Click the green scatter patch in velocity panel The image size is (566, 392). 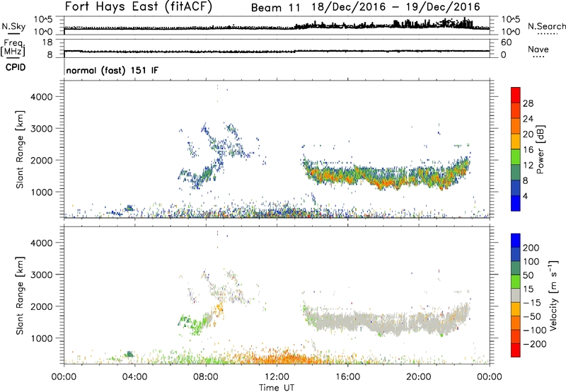click(195, 323)
